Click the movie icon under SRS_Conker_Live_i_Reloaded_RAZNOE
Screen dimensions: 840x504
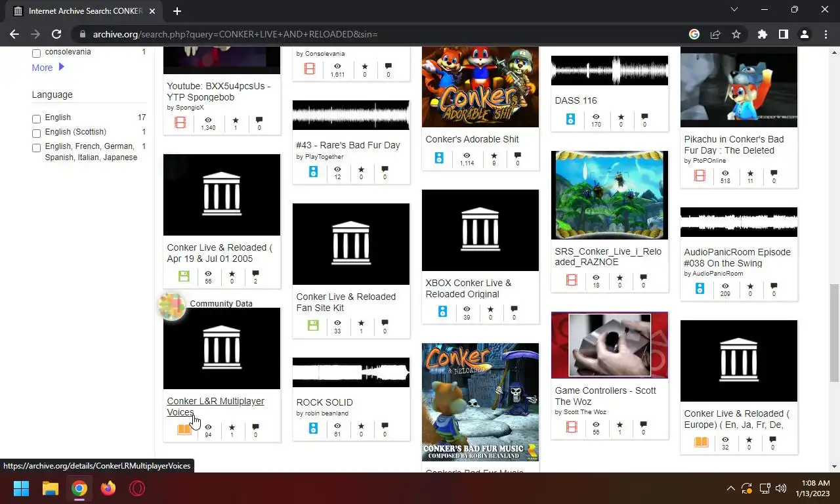[x=572, y=281]
